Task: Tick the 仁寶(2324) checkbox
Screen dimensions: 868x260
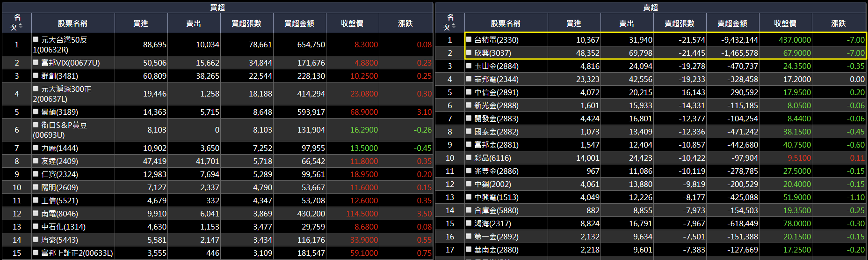Action: point(36,174)
